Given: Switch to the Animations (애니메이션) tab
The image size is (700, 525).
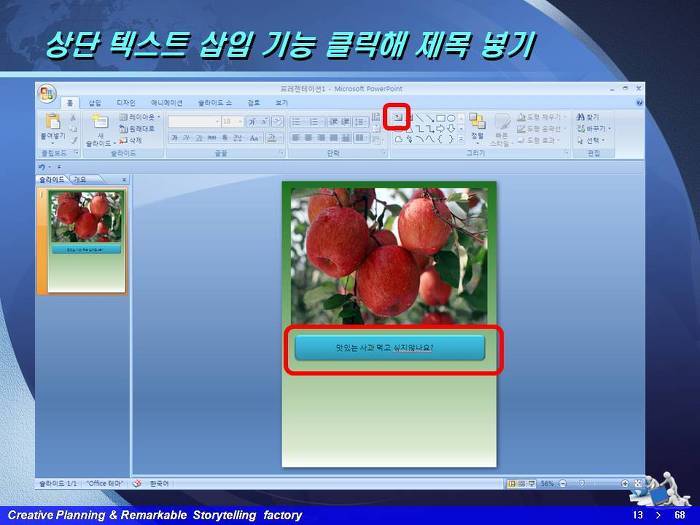Looking at the screenshot, I should pyautogui.click(x=167, y=103).
